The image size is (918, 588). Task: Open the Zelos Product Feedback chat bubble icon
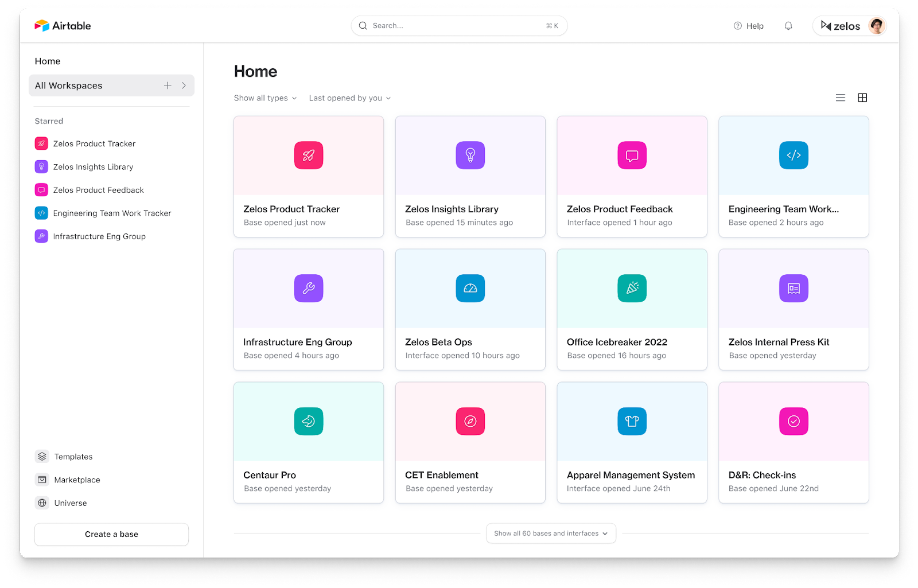click(632, 155)
